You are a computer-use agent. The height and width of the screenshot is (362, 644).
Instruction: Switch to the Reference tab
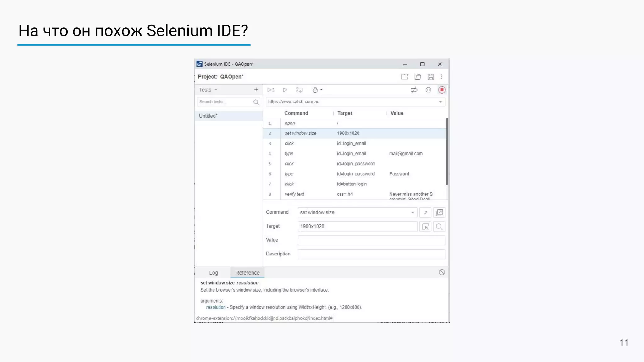[x=247, y=273]
